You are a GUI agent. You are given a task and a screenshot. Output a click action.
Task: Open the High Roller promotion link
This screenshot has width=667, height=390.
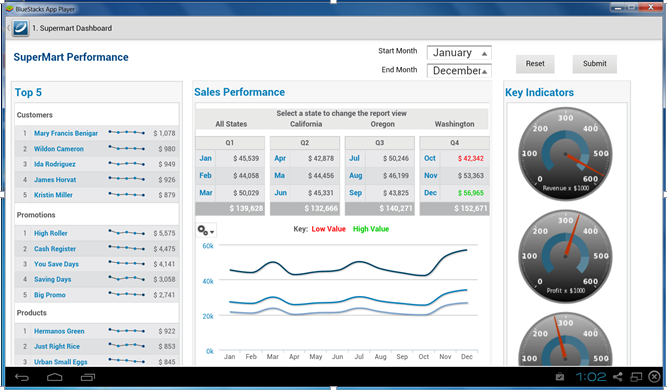(x=51, y=233)
